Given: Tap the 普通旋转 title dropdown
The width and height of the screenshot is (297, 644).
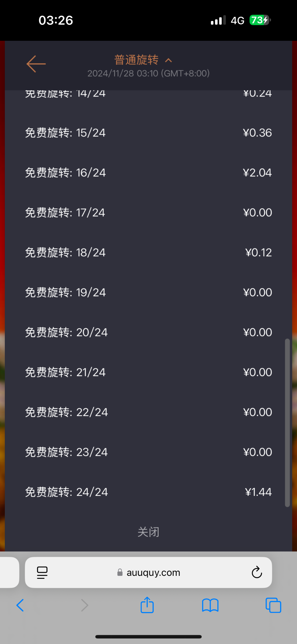Looking at the screenshot, I should click(136, 60).
